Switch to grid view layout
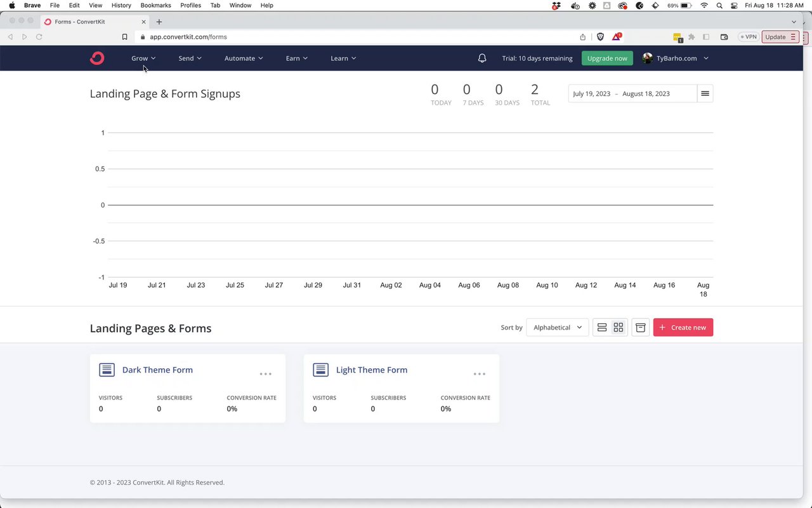 tap(619, 328)
